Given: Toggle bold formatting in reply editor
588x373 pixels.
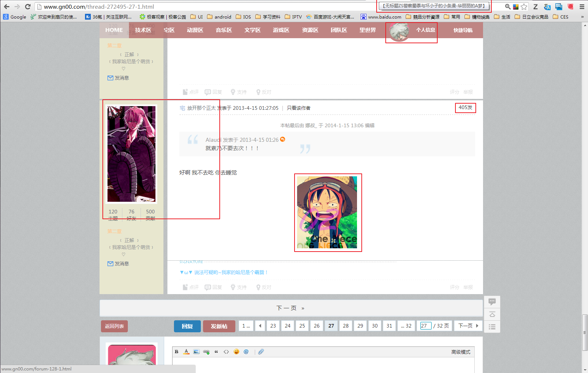Looking at the screenshot, I should [177, 352].
